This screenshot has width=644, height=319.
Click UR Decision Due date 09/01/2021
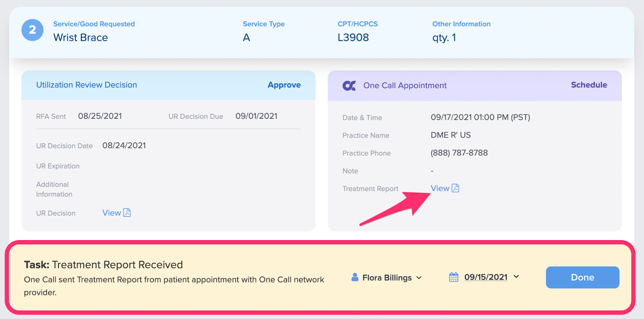pos(256,116)
